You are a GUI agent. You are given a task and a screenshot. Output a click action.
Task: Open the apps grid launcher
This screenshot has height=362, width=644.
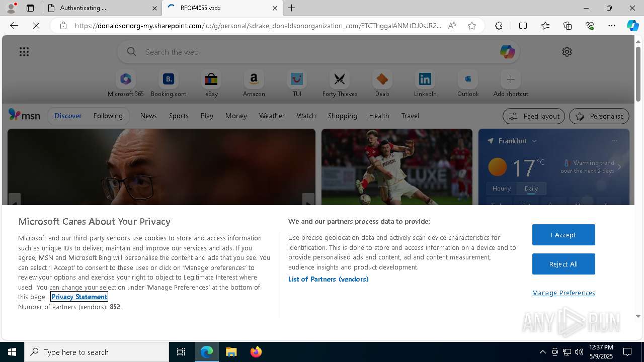pos(24,52)
